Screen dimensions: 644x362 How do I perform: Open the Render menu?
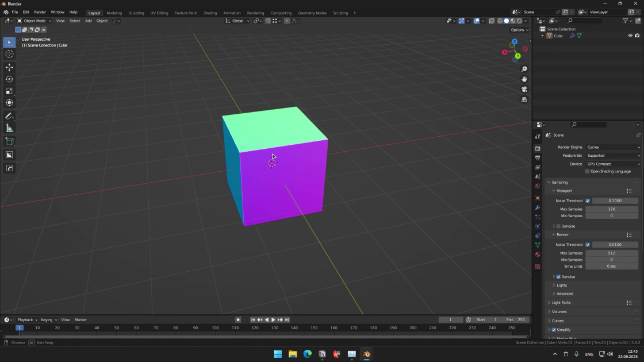point(40,12)
